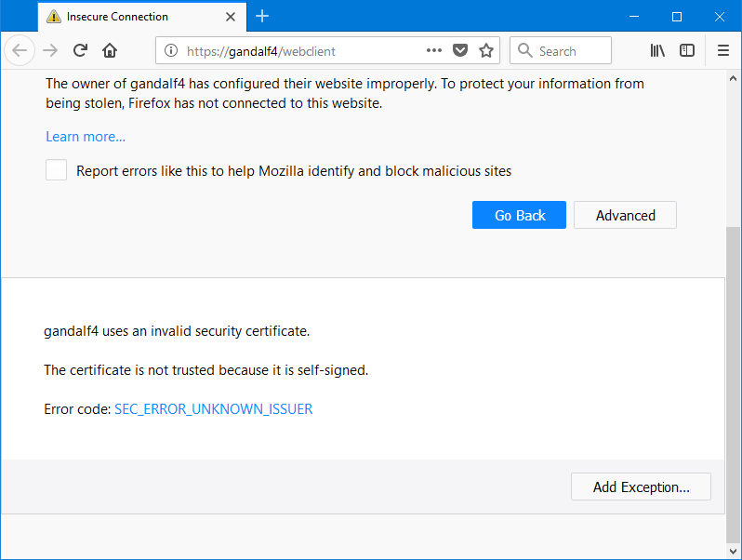This screenshot has height=560, width=742.
Task: Click the Reload page icon
Action: pyautogui.click(x=81, y=50)
